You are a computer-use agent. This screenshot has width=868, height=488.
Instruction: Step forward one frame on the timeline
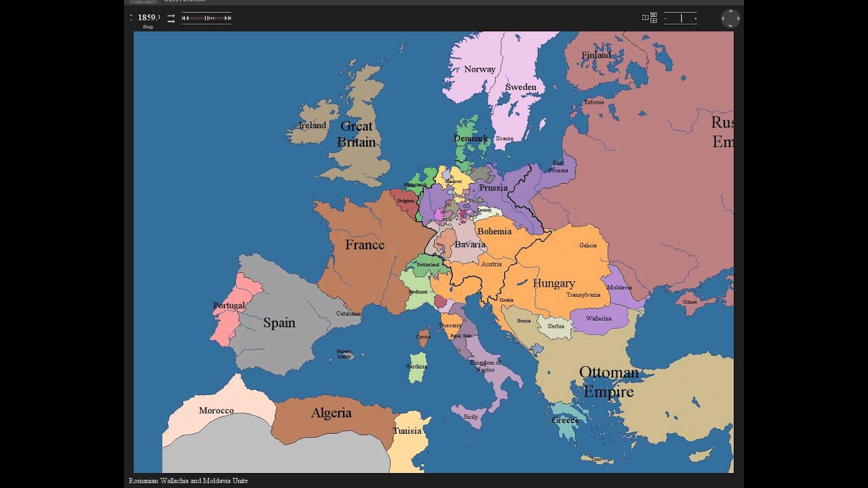[226, 18]
